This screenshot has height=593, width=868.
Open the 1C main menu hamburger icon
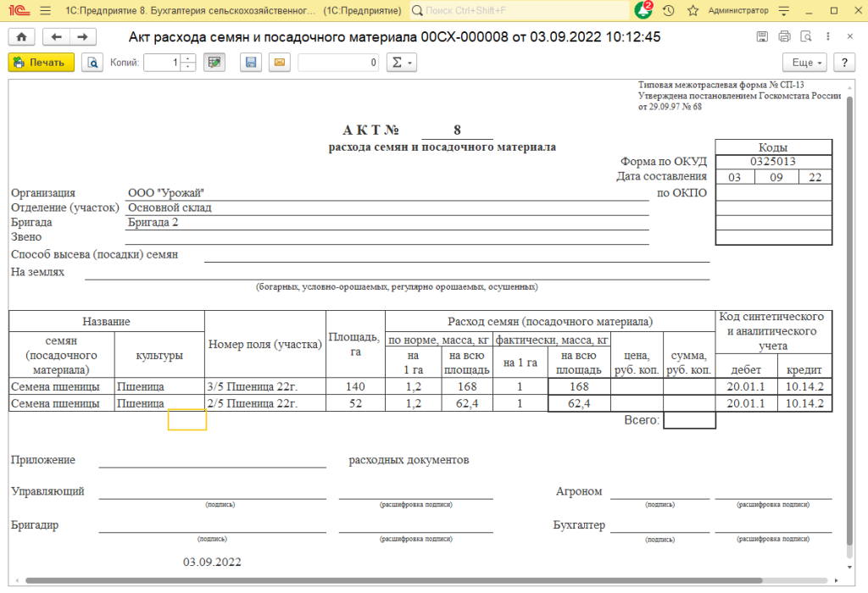point(45,11)
